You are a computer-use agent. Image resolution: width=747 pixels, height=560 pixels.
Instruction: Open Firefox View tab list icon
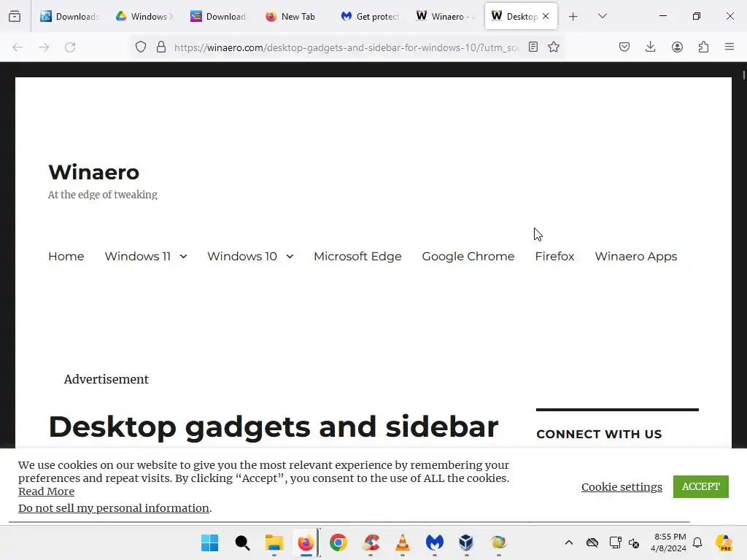(15, 17)
